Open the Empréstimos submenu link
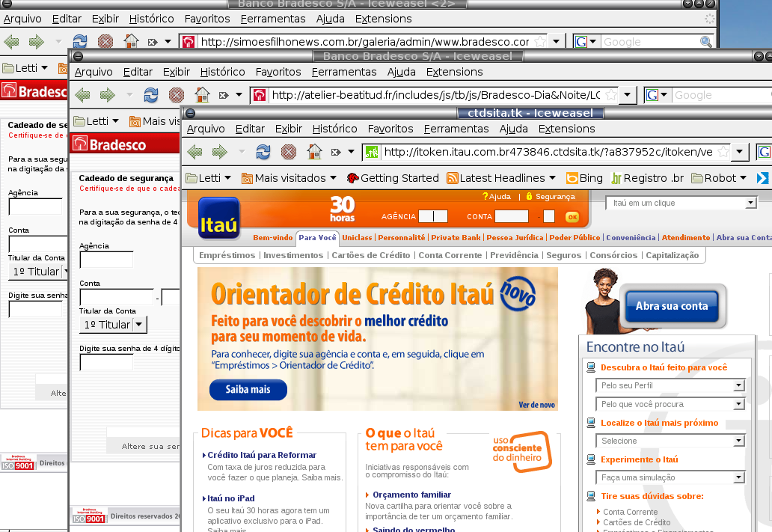Viewport: 772px width, 532px height. [x=227, y=255]
